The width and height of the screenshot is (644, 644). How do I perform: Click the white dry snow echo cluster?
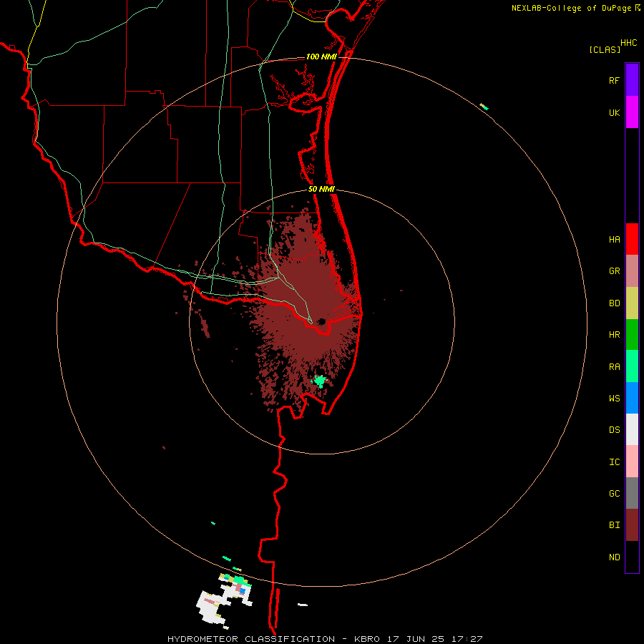[223, 600]
